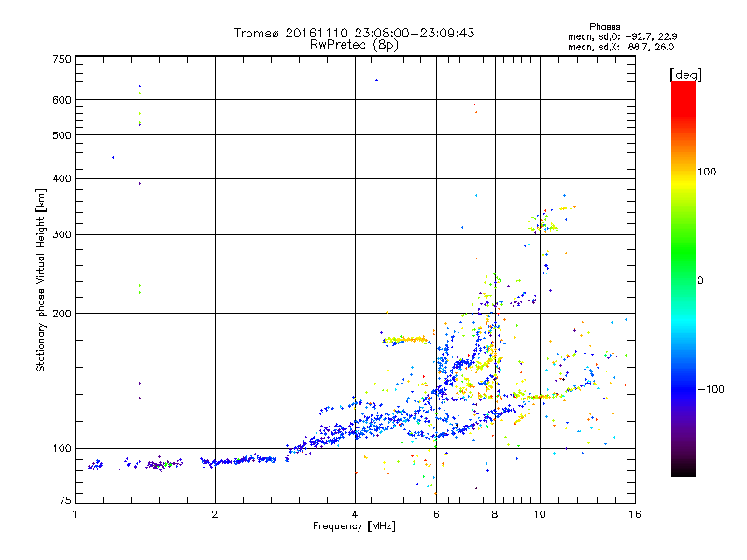Click x-axis tick label '10'

540,514
